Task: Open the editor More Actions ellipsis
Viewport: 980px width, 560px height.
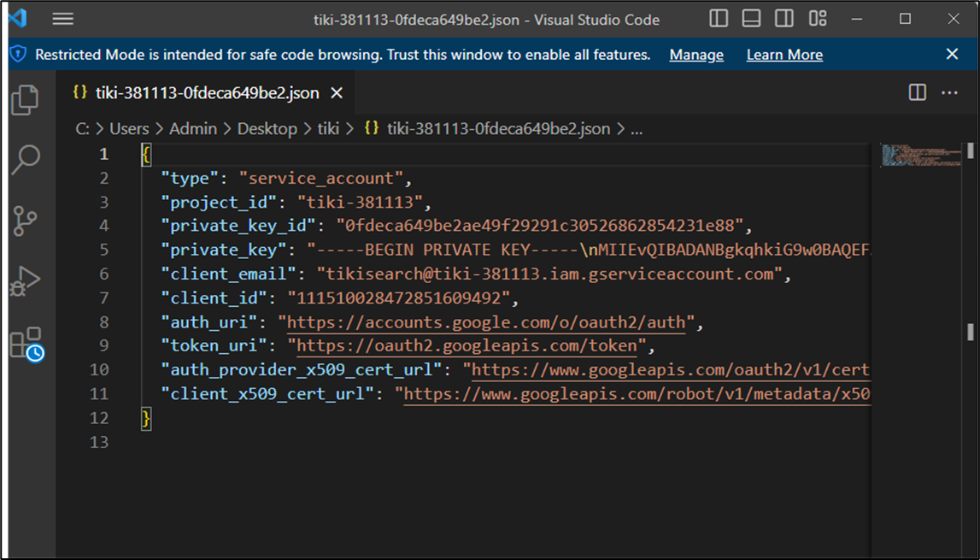Action: point(949,92)
